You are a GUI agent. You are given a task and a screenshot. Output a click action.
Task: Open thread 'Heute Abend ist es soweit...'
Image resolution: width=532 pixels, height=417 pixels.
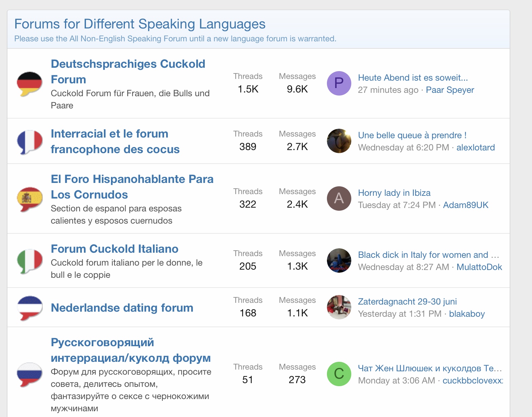point(413,78)
